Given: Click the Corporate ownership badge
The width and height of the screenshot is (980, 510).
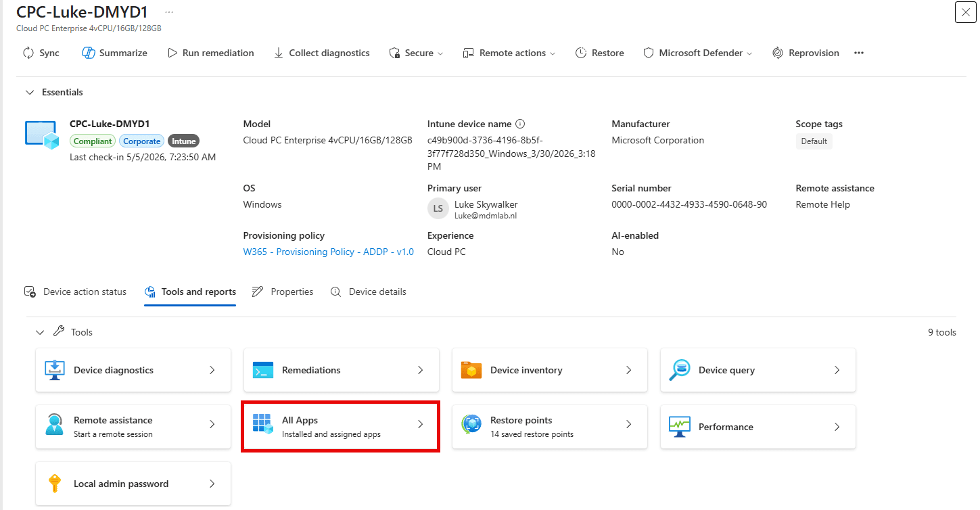Looking at the screenshot, I should click(x=142, y=141).
